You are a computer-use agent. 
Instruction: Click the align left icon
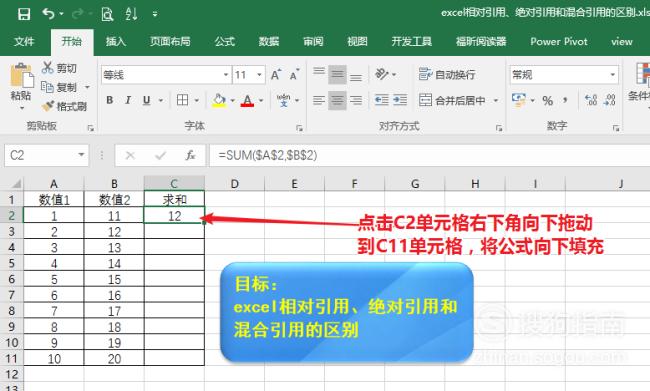click(319, 100)
